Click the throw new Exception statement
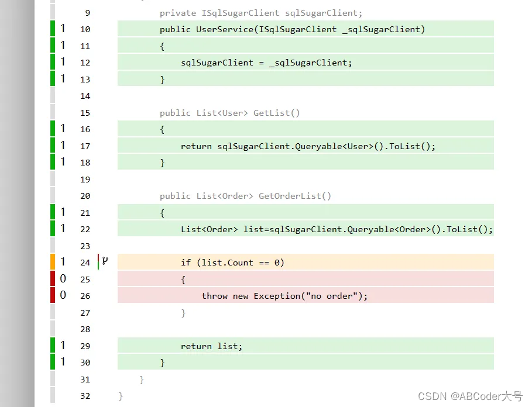The image size is (532, 407). pos(284,296)
